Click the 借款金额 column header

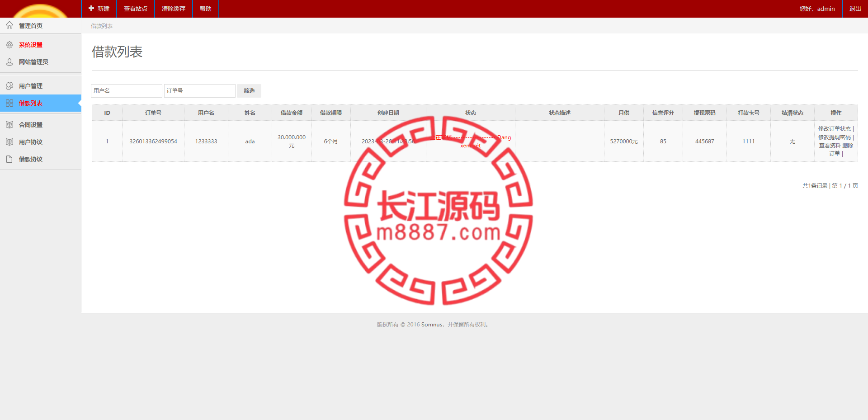pyautogui.click(x=292, y=113)
